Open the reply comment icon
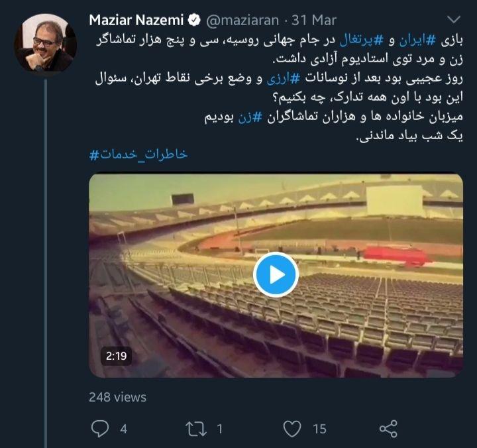 [100, 429]
